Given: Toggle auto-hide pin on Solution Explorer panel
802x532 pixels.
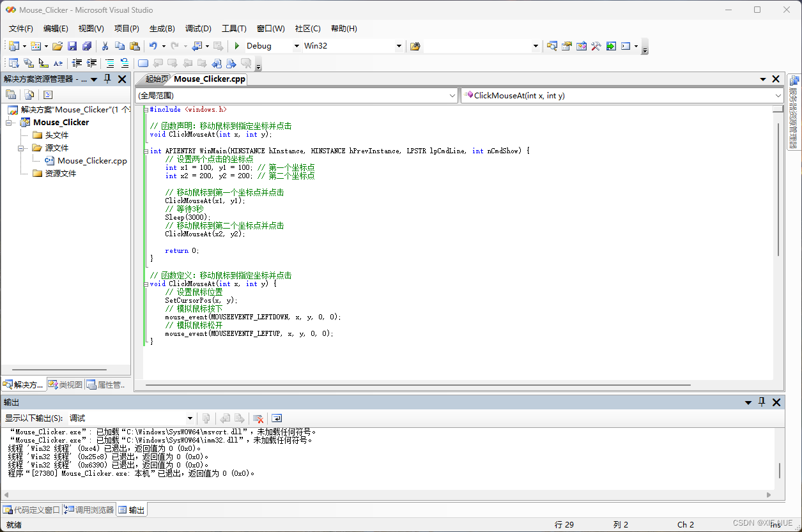Looking at the screenshot, I should pyautogui.click(x=107, y=79).
